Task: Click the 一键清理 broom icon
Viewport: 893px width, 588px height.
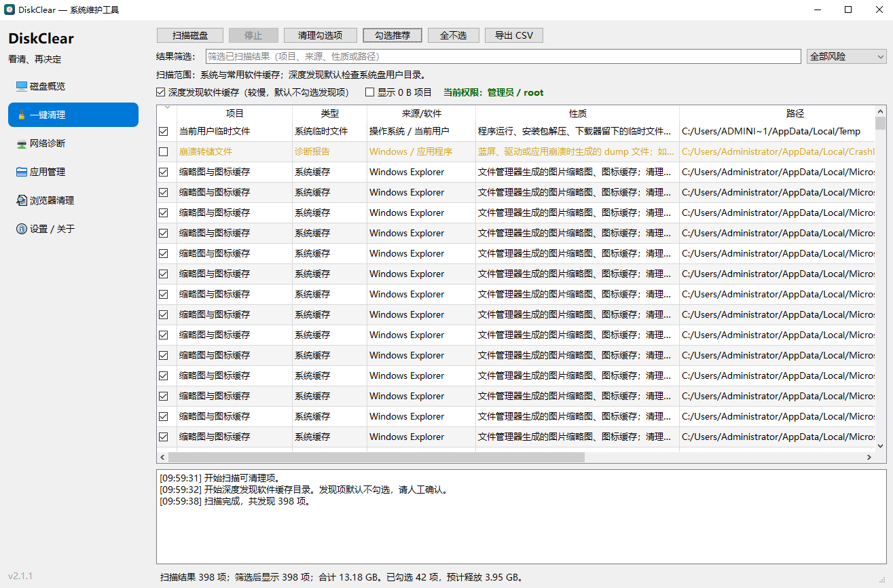Action: 22,115
